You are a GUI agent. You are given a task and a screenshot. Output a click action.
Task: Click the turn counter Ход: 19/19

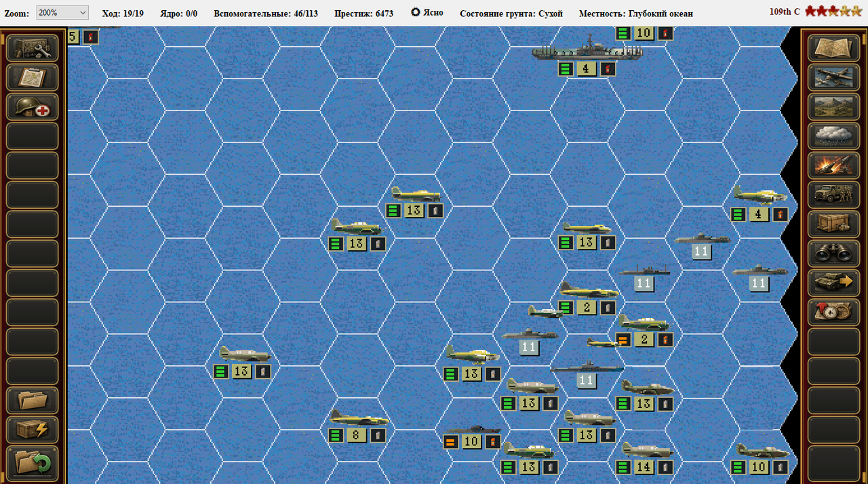[123, 13]
